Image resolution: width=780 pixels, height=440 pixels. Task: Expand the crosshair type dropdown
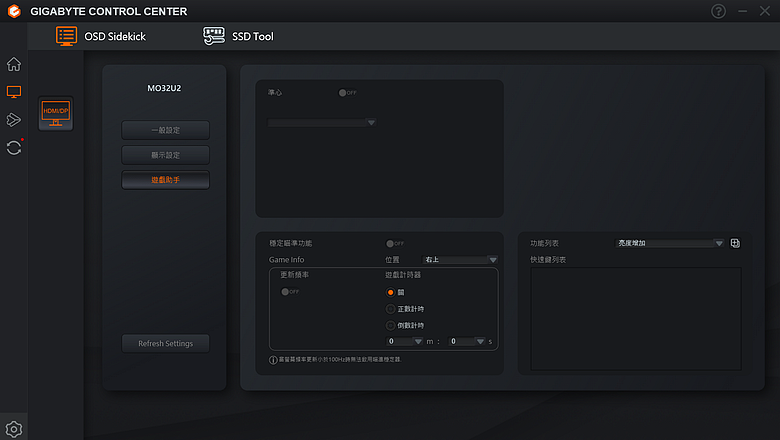(x=322, y=122)
